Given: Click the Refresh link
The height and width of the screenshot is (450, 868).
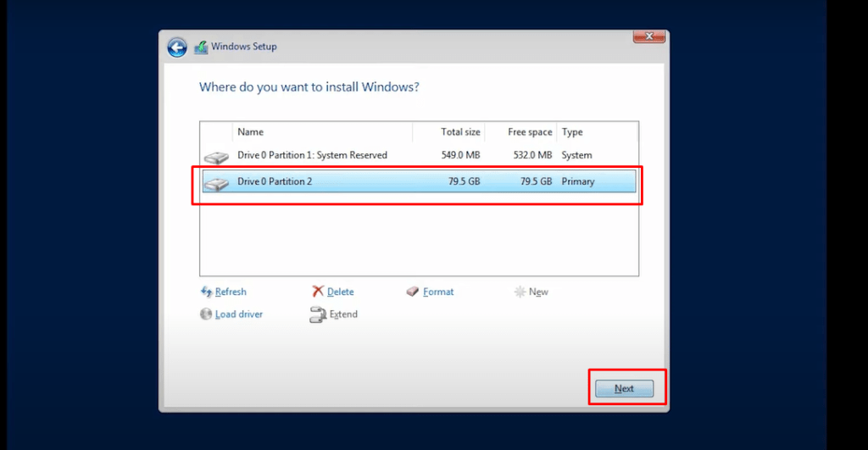Looking at the screenshot, I should [x=231, y=292].
